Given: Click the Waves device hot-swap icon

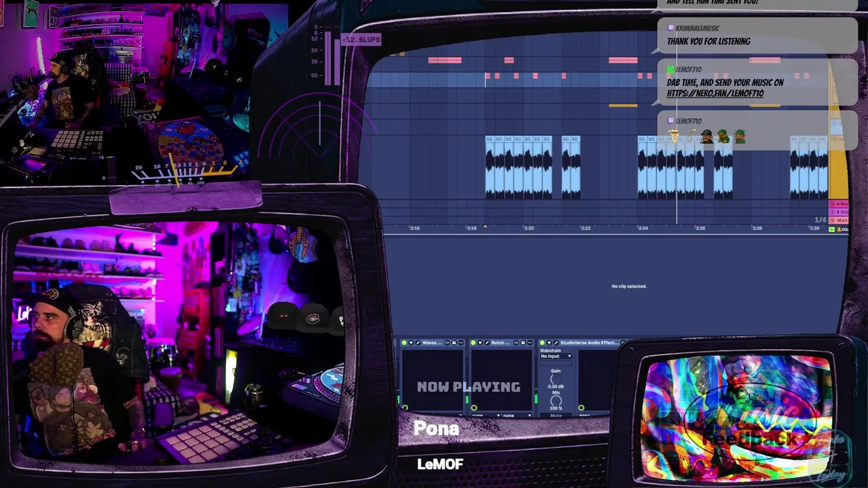Looking at the screenshot, I should point(447,343).
